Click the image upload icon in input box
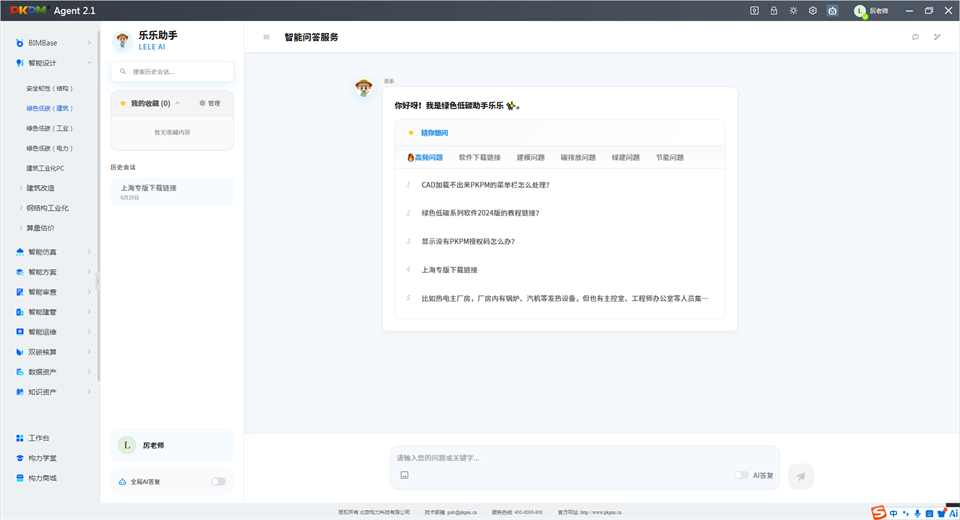The image size is (960, 520). coord(405,475)
